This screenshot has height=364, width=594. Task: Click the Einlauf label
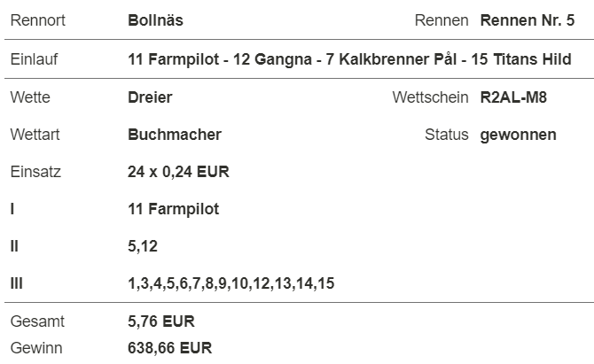34,59
